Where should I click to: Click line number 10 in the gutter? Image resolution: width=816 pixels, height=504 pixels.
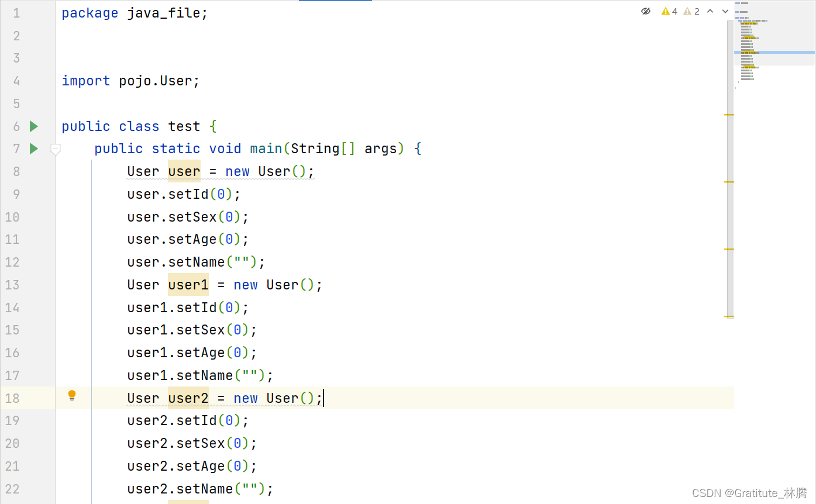tap(12, 216)
